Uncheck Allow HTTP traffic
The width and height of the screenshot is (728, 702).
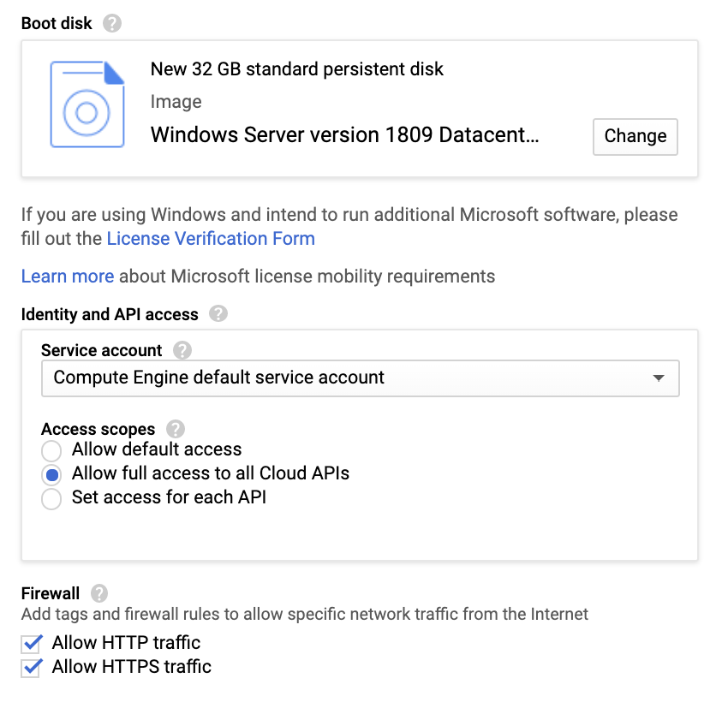pos(32,643)
